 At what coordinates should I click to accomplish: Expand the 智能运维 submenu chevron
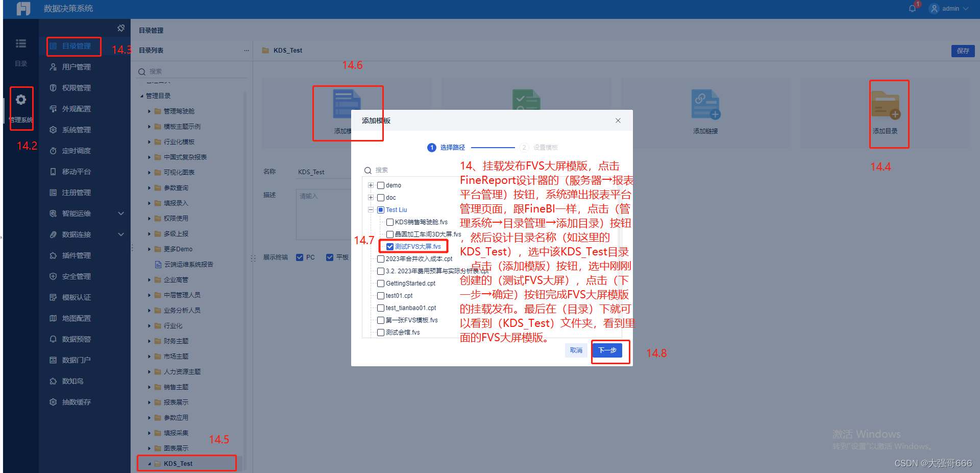pos(121,214)
